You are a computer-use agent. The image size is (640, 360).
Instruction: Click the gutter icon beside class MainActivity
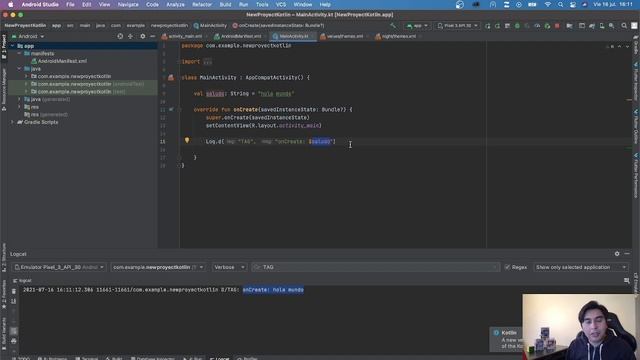click(x=171, y=77)
